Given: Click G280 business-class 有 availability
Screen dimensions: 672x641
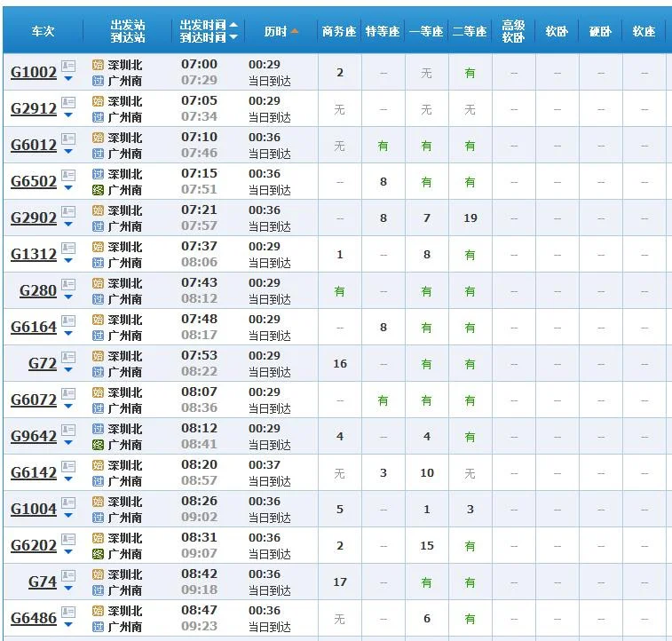Looking at the screenshot, I should pos(339,292).
